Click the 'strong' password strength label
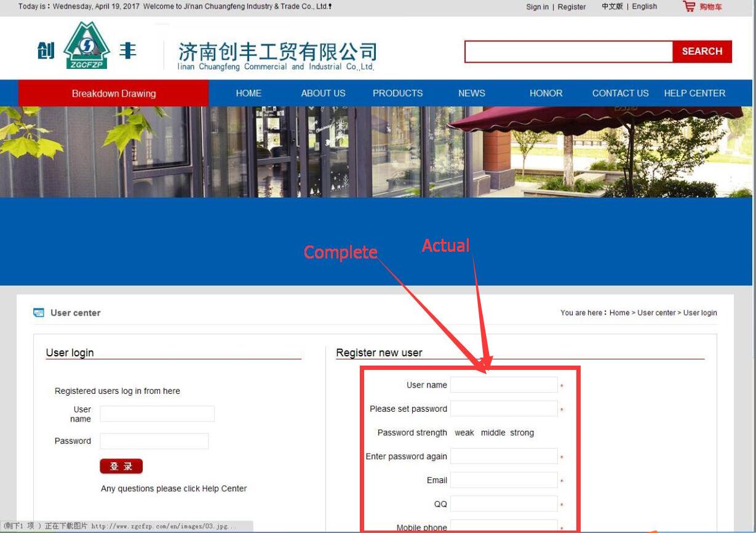Image resolution: width=756 pixels, height=533 pixels. (522, 433)
